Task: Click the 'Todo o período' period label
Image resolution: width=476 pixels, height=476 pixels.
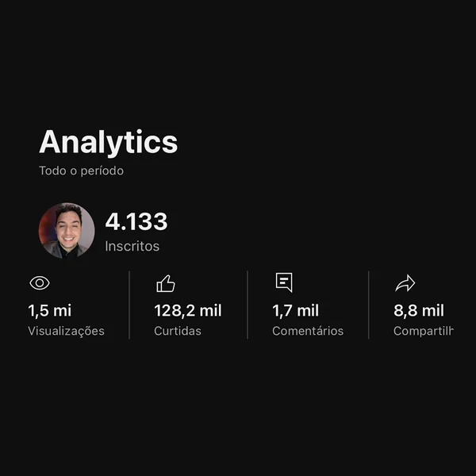Action: click(82, 171)
